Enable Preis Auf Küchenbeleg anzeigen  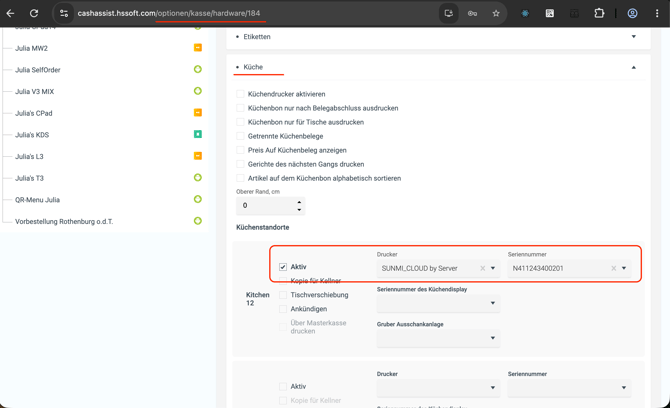(x=240, y=150)
